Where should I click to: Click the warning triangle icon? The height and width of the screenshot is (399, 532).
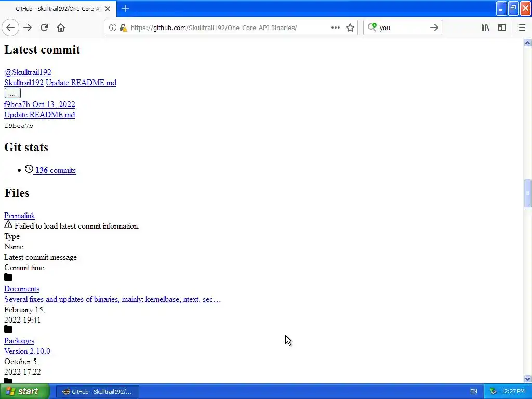pos(8,224)
